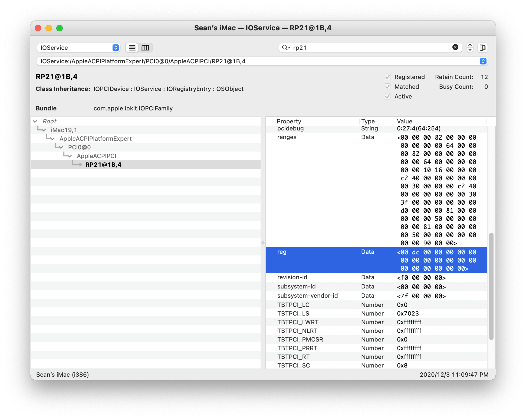Click the 0x7023 value cell
Viewport: 526px width, 420px height.
[x=408, y=313]
